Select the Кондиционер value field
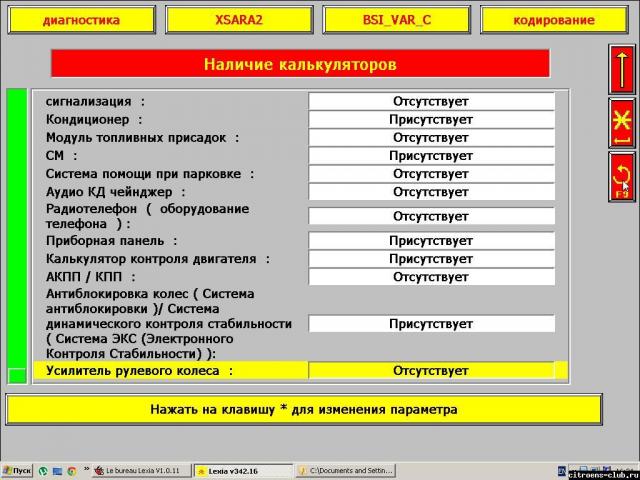 pyautogui.click(x=431, y=120)
